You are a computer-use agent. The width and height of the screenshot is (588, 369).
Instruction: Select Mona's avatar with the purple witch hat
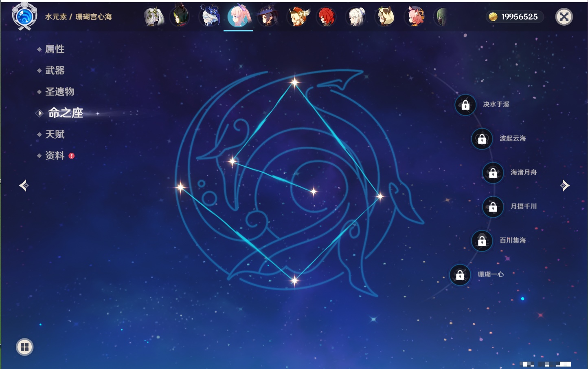click(x=268, y=16)
